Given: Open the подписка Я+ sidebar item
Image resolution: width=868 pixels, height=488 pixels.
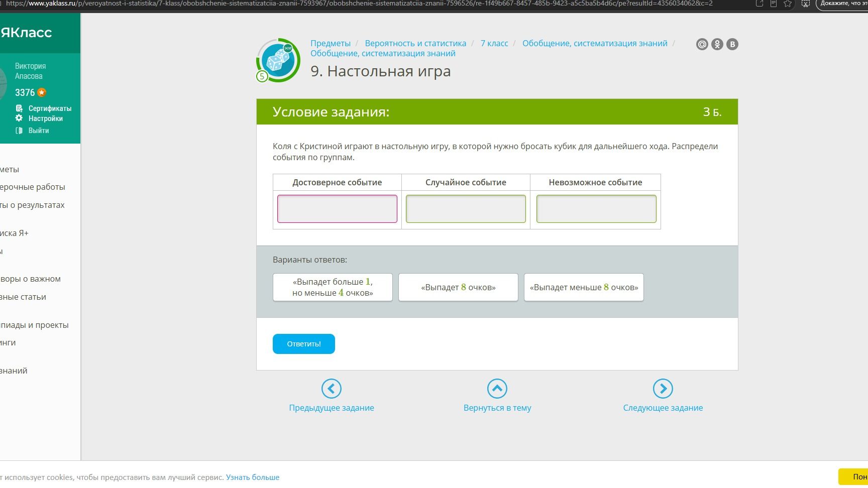Looking at the screenshot, I should (x=14, y=233).
